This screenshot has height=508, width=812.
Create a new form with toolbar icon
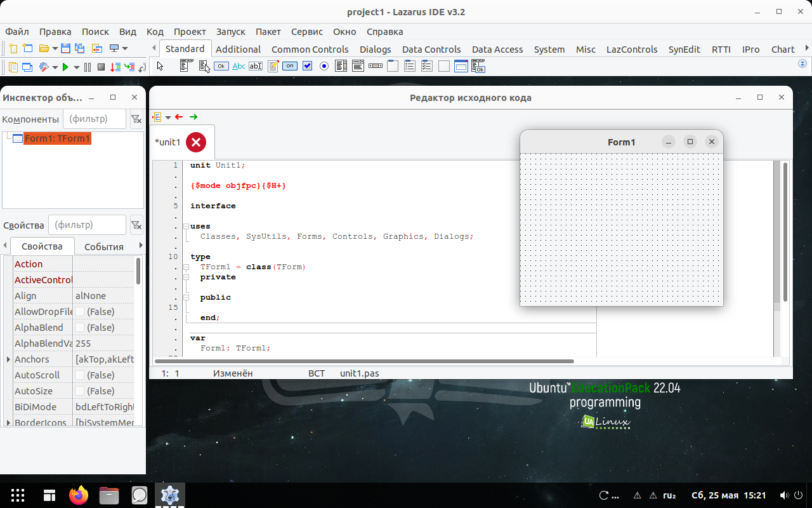27,48
